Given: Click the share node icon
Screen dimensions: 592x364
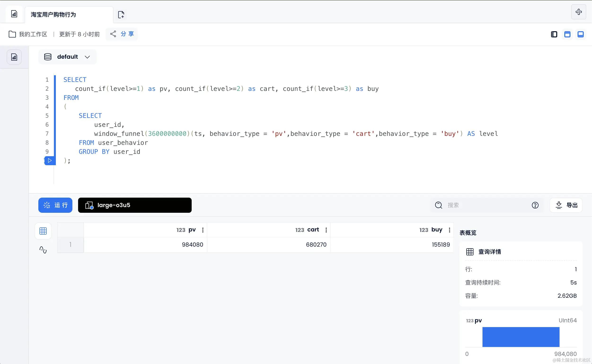Looking at the screenshot, I should pos(113,34).
